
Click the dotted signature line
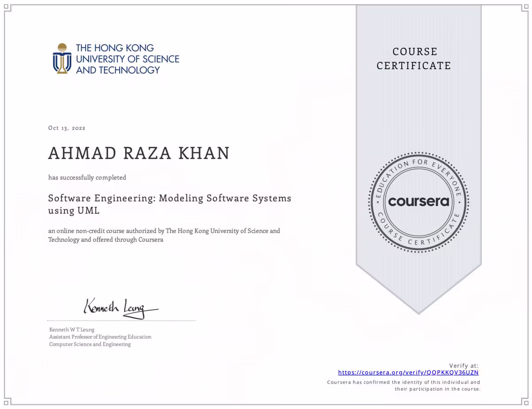121,320
